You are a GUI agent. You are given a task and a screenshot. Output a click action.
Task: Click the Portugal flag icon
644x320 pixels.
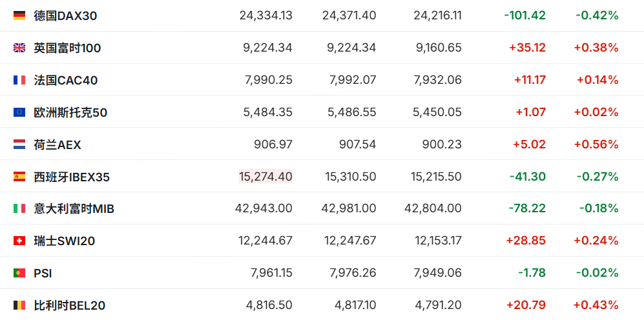pos(19,273)
